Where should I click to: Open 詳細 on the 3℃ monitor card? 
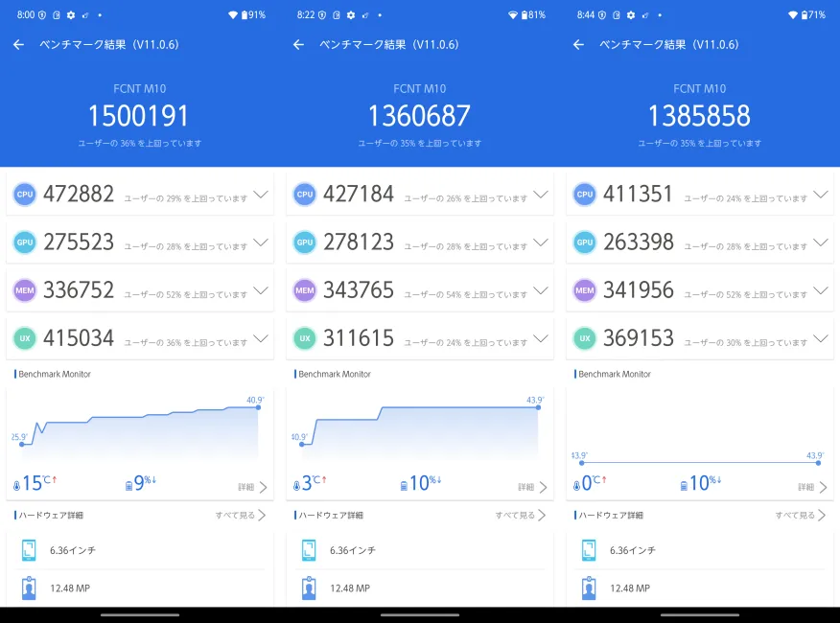(x=532, y=487)
